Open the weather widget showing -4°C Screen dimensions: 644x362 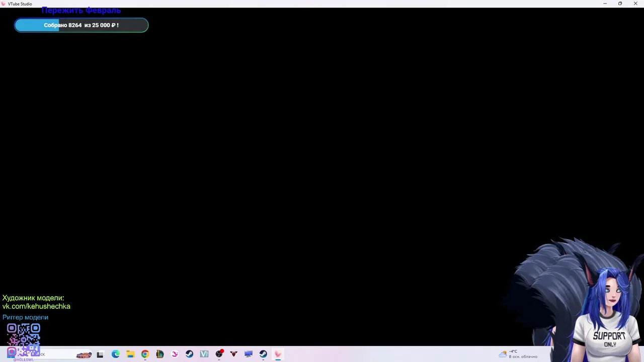click(518, 354)
